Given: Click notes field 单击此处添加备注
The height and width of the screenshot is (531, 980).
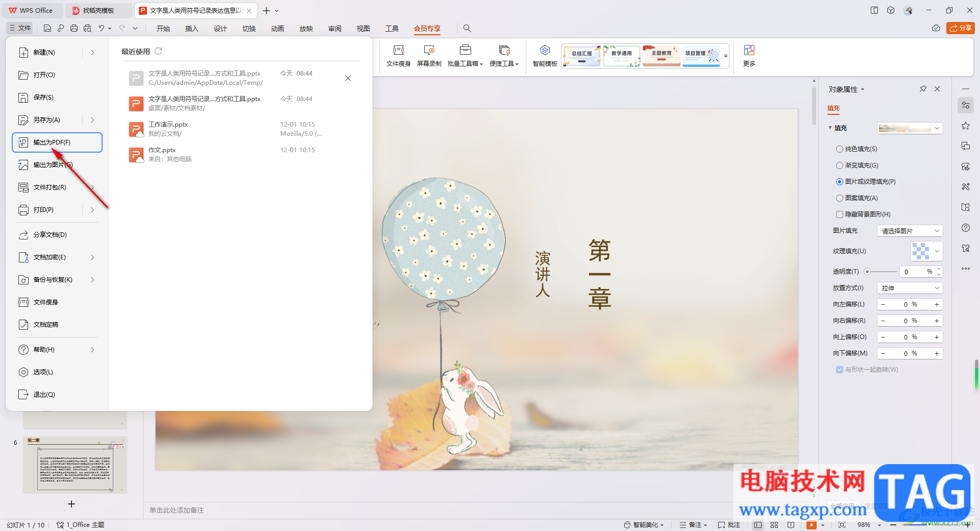Looking at the screenshot, I should tap(177, 510).
